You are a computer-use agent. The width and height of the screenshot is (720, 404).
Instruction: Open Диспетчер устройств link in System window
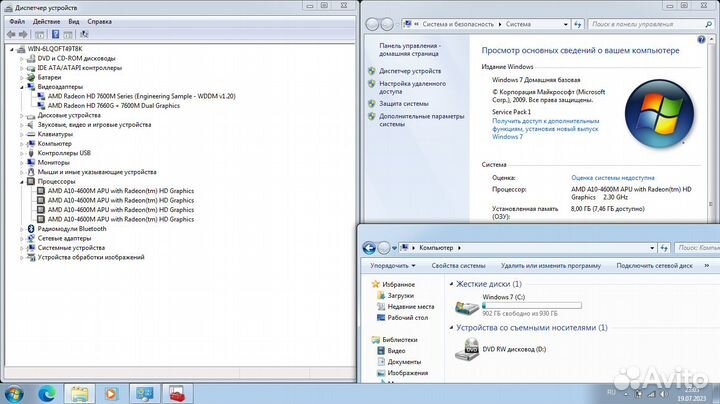410,71
